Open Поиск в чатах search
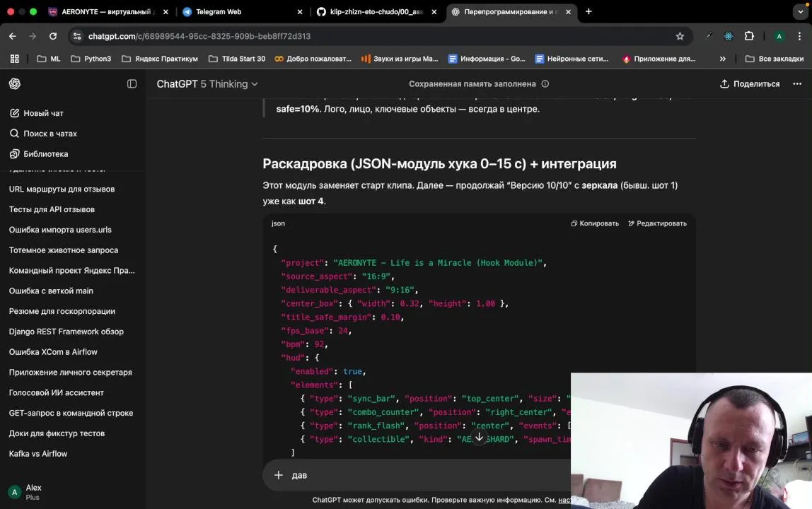Image resolution: width=812 pixels, height=509 pixels. pyautogui.click(x=43, y=134)
